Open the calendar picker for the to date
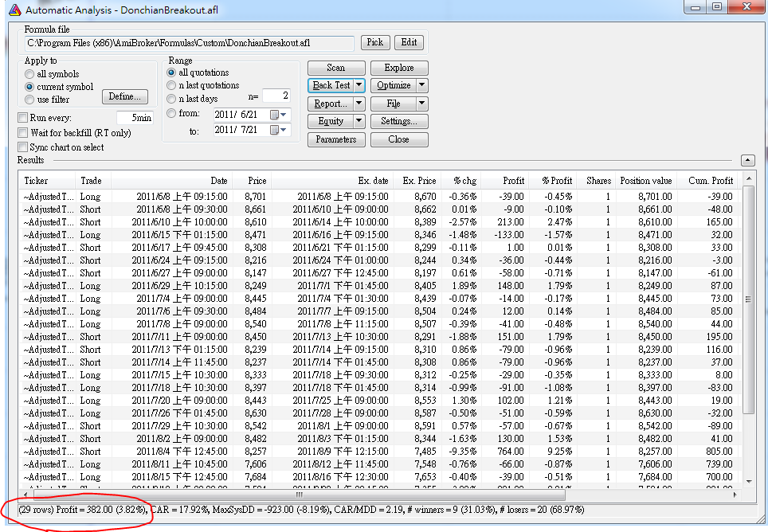 pyautogui.click(x=278, y=130)
